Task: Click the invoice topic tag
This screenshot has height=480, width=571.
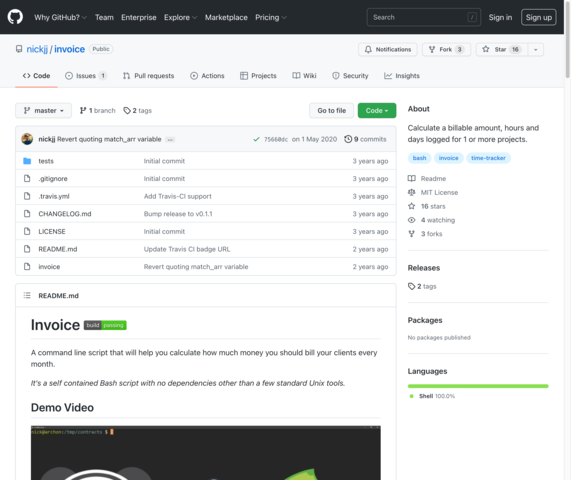Action: (x=449, y=158)
